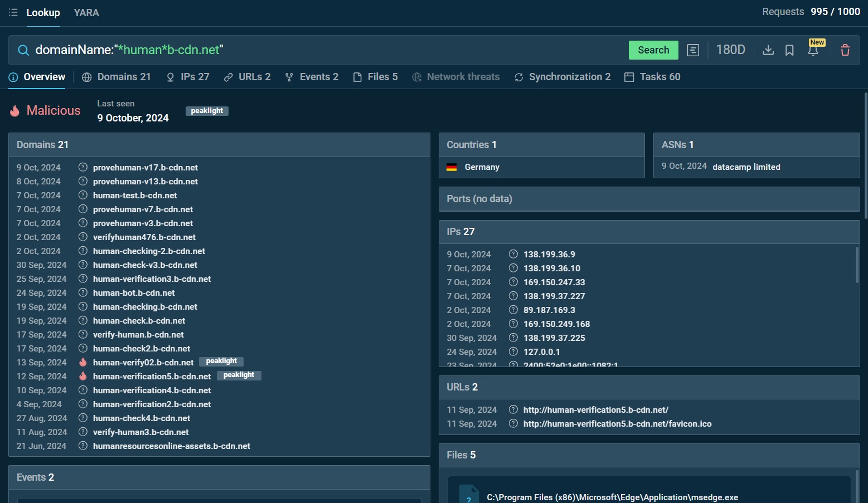
Task: Click the magnifier icon in search bar
Action: coord(23,50)
